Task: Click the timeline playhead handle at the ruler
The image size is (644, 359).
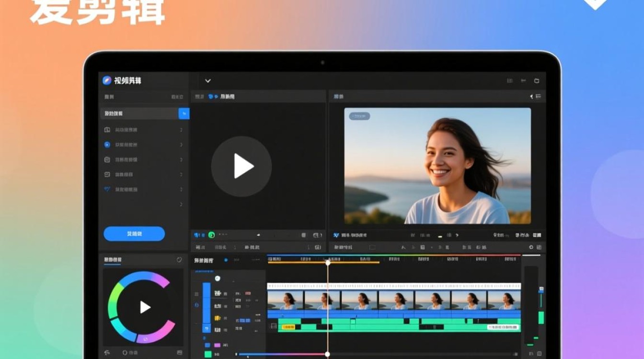Action: click(x=328, y=262)
